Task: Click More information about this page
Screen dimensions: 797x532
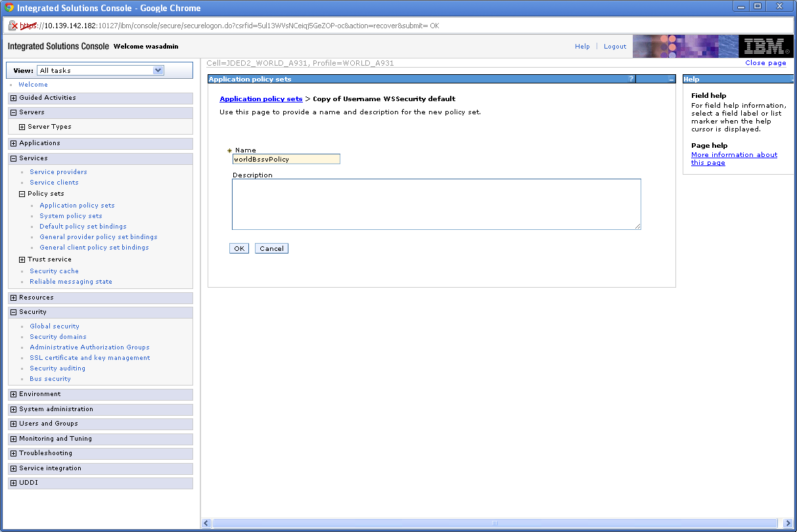Action: click(734, 159)
